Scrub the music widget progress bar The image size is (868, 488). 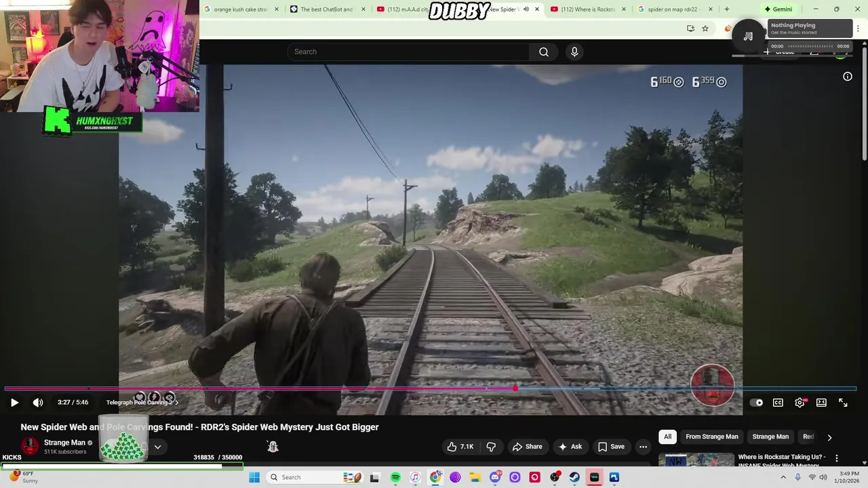point(810,46)
